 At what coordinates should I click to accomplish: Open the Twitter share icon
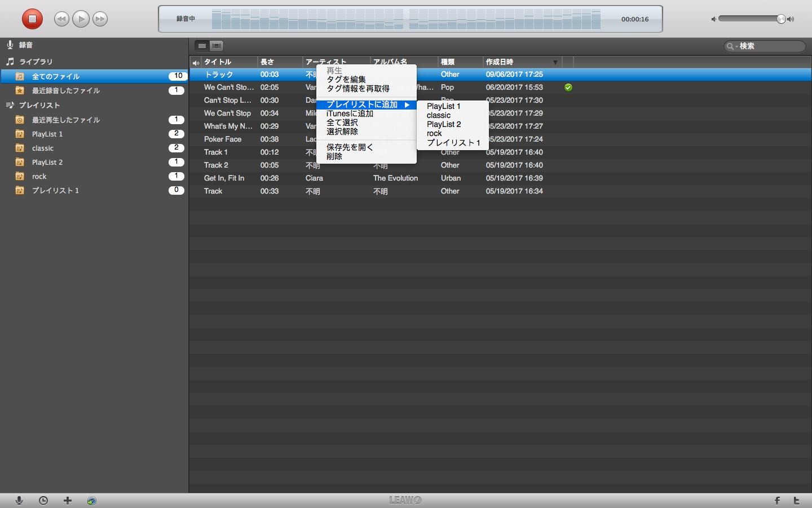(796, 501)
